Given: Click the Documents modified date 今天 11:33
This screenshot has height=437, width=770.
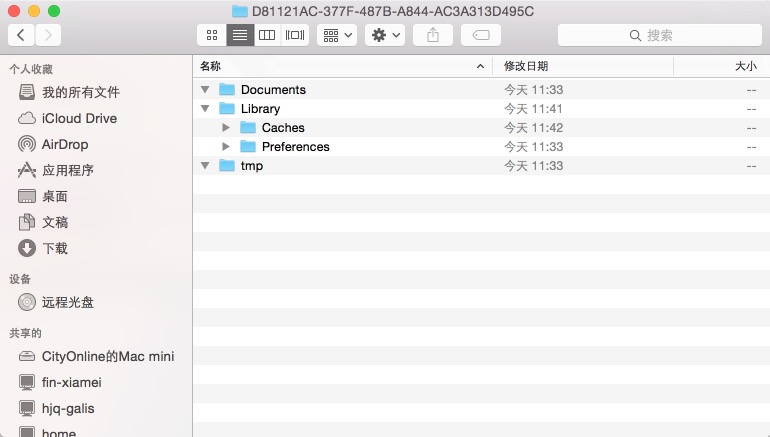Looking at the screenshot, I should point(533,89).
